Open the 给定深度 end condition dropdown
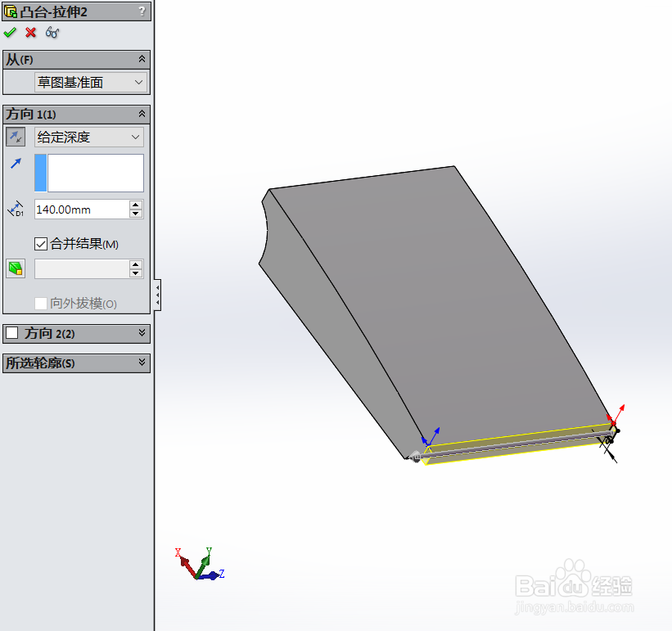 (89, 137)
